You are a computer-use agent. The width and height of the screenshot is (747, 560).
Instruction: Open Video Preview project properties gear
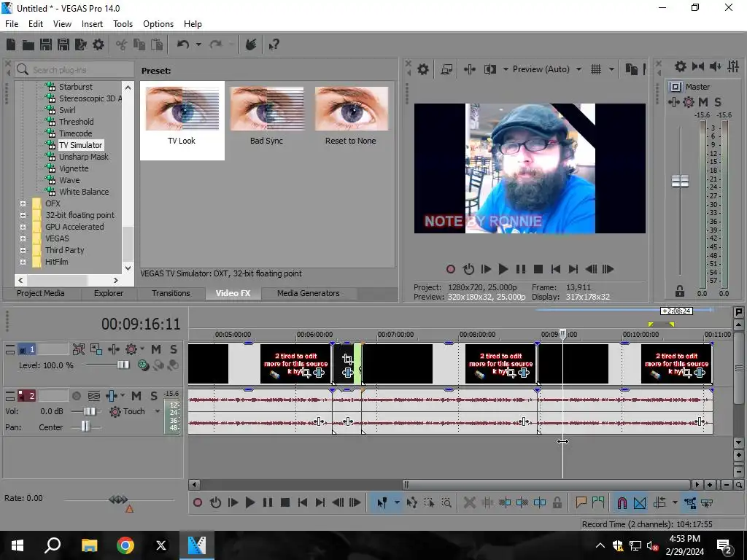423,69
